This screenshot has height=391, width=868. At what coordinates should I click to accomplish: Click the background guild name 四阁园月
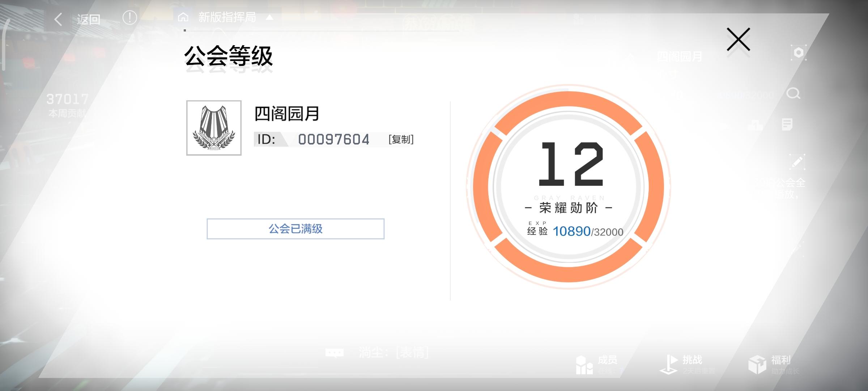(x=679, y=56)
